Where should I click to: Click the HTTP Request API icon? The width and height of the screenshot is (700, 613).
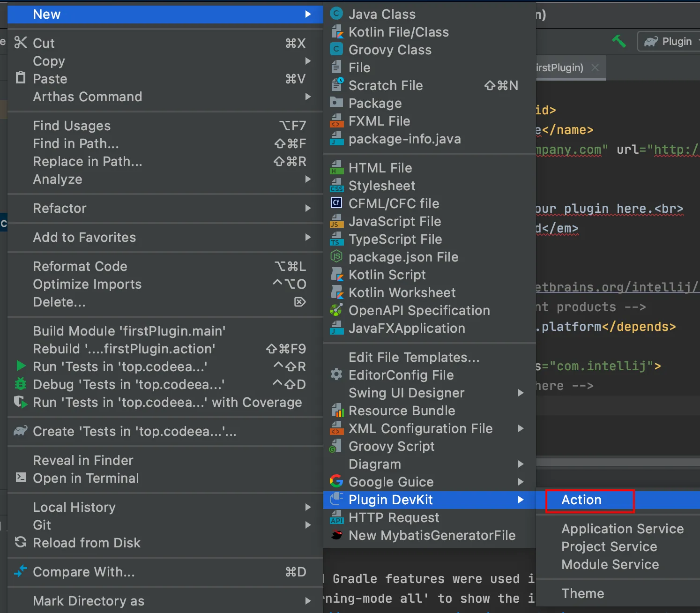click(336, 517)
